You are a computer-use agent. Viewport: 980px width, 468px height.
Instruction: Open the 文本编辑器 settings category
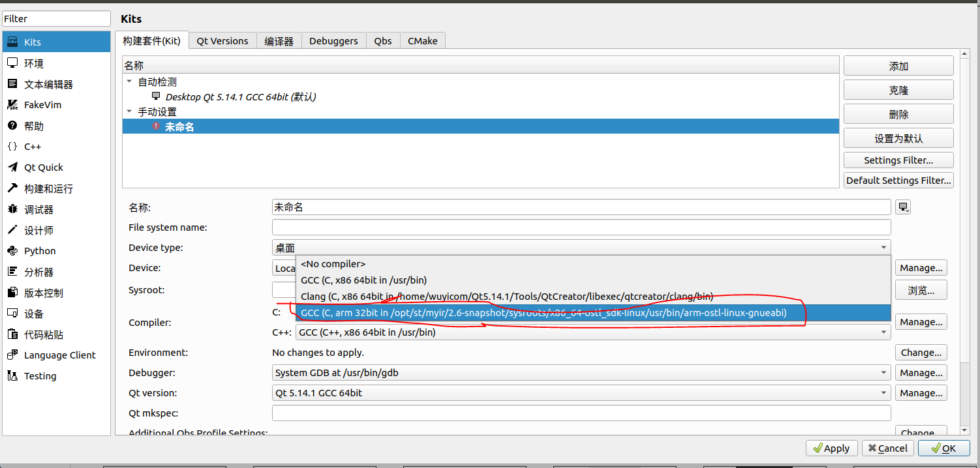click(x=56, y=84)
